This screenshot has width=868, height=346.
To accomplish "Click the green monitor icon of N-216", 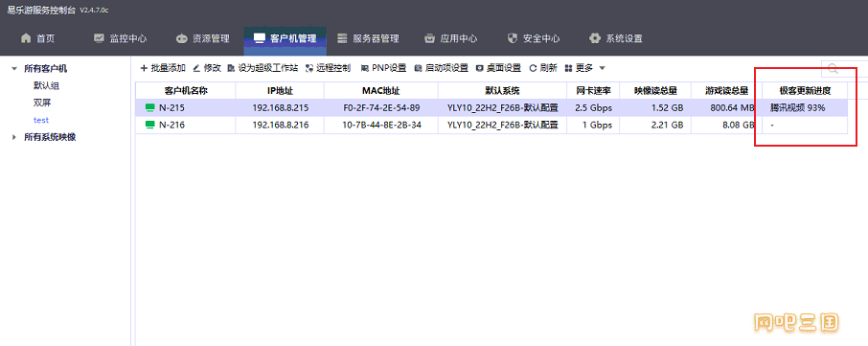I will [149, 126].
